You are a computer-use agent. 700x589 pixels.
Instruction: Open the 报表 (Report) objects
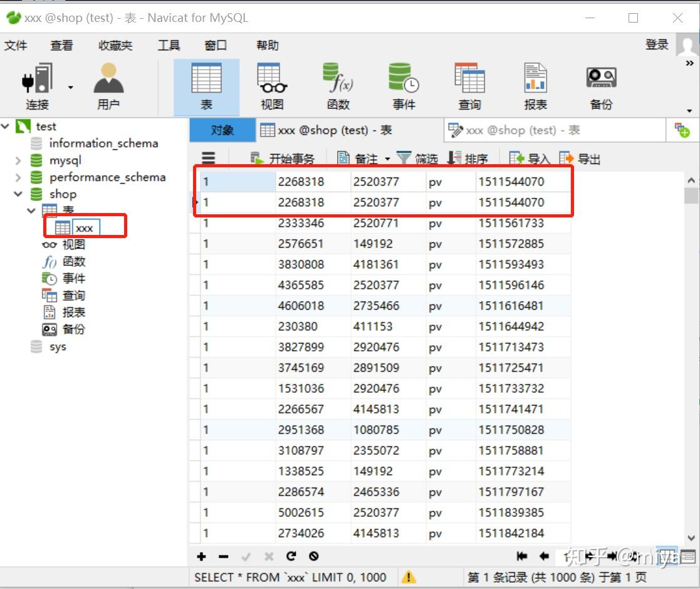[535, 86]
